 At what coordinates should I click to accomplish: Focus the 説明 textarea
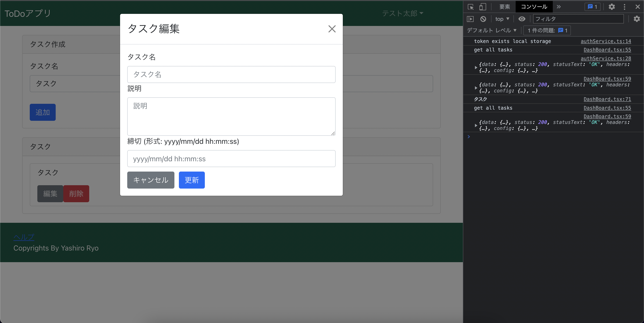231,117
